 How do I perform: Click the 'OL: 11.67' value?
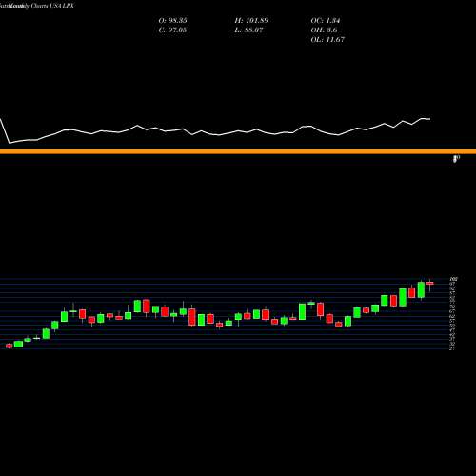point(327,40)
